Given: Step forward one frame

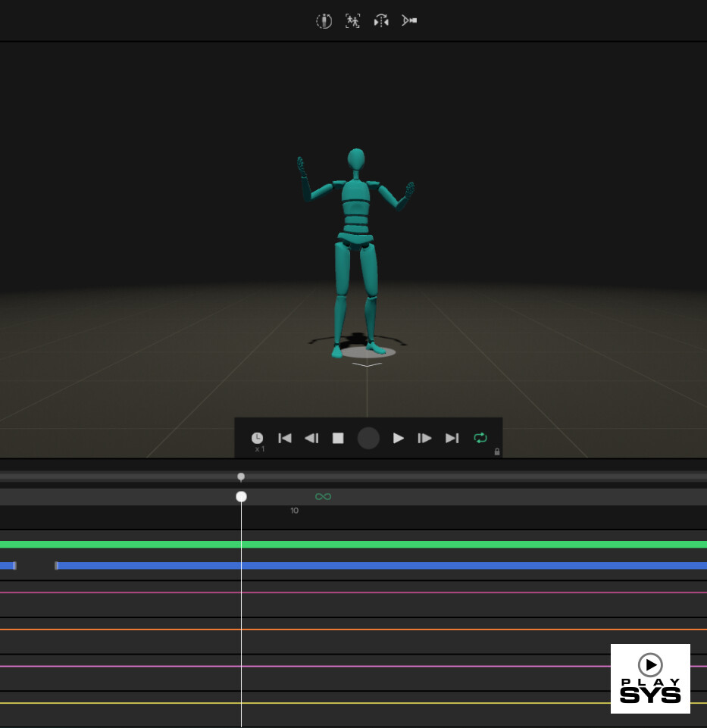Looking at the screenshot, I should 424,438.
